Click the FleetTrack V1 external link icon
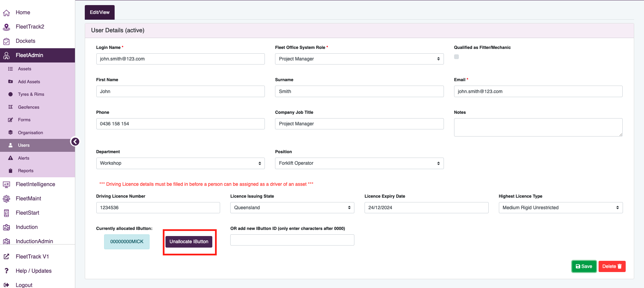Viewport: 644px width, 288px height. pyautogui.click(x=6, y=257)
